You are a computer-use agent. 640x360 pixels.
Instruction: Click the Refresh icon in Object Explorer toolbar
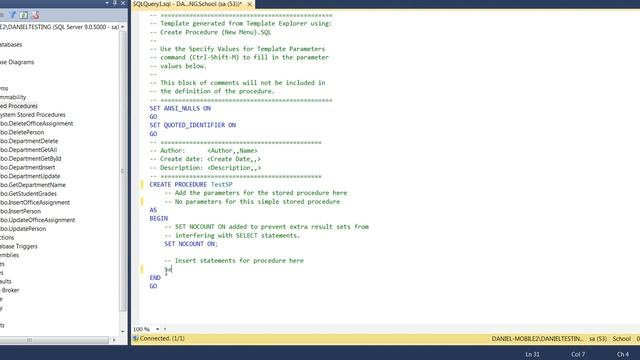click(24, 15)
